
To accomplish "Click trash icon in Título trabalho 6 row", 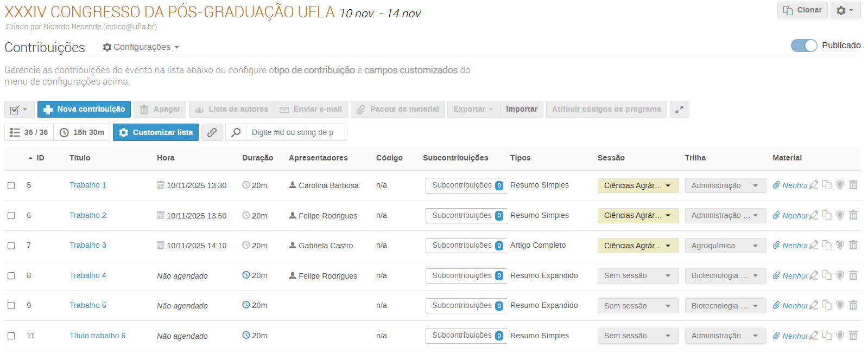I will [x=853, y=336].
